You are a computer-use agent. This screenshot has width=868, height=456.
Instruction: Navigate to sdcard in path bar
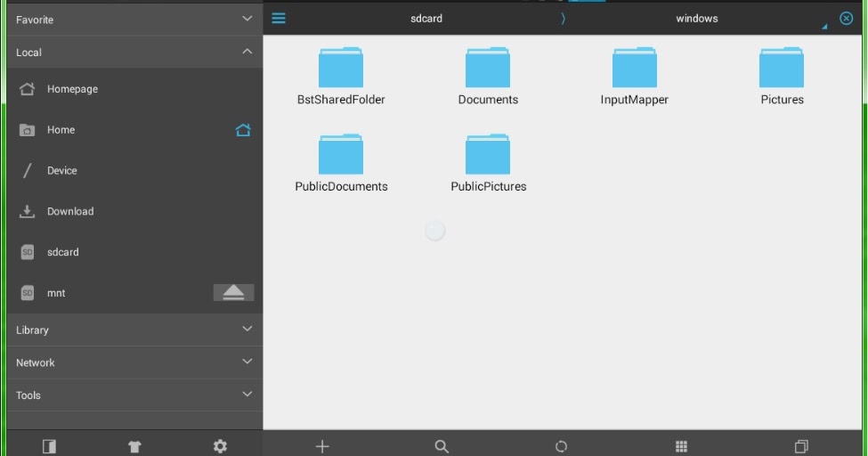pos(426,19)
